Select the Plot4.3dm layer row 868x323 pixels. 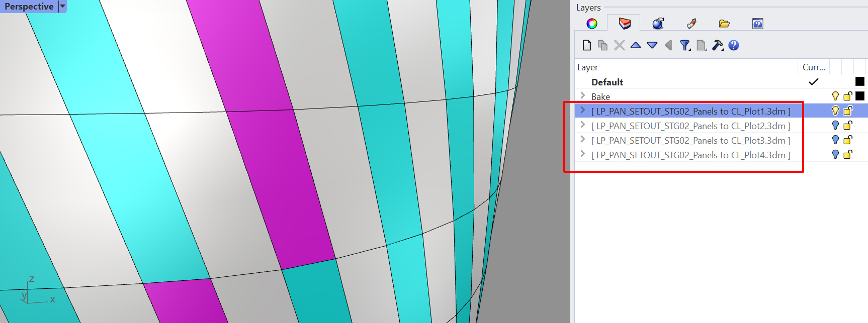click(690, 155)
